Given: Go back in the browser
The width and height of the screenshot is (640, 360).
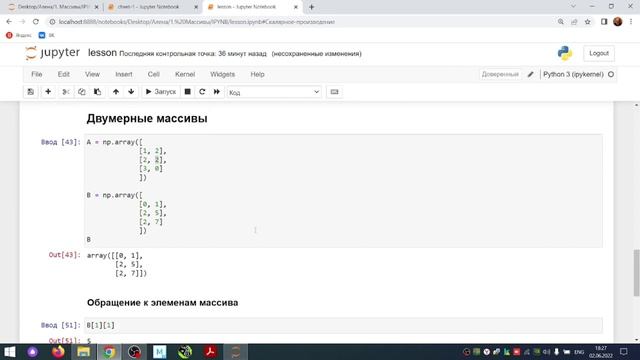Looking at the screenshot, I should (x=9, y=22).
